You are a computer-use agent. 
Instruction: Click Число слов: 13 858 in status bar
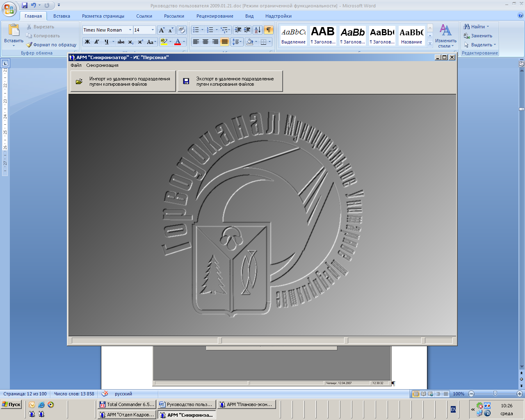click(x=74, y=394)
